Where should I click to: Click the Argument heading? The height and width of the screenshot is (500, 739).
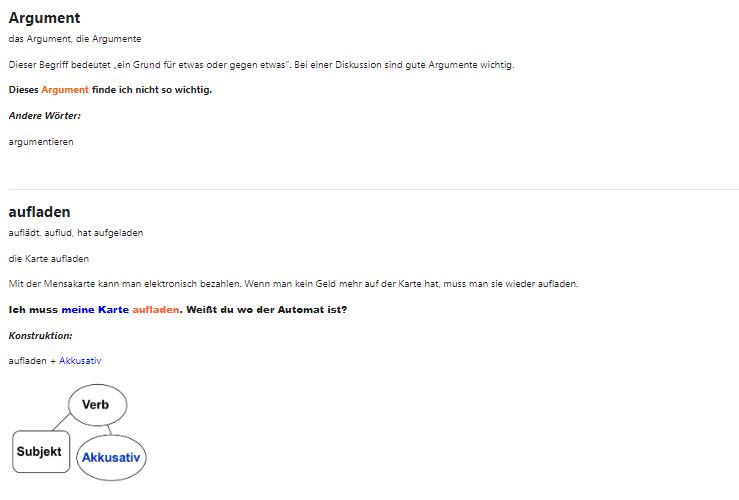(x=44, y=18)
